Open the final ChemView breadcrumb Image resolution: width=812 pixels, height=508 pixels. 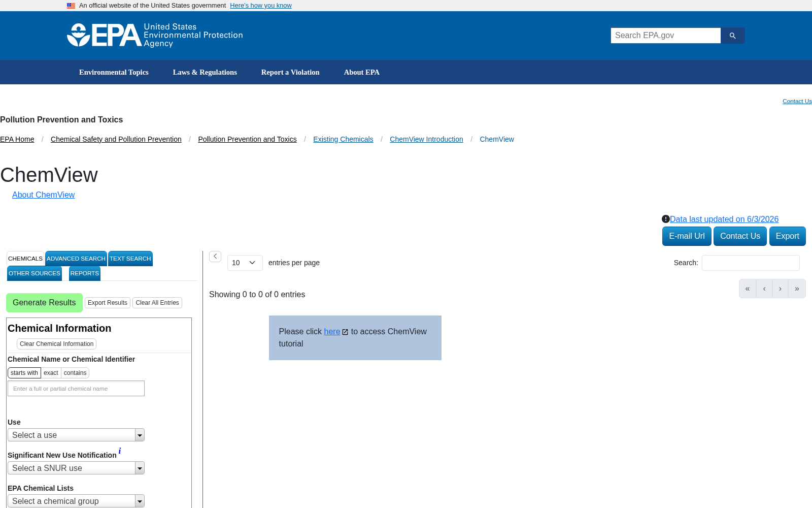point(497,139)
